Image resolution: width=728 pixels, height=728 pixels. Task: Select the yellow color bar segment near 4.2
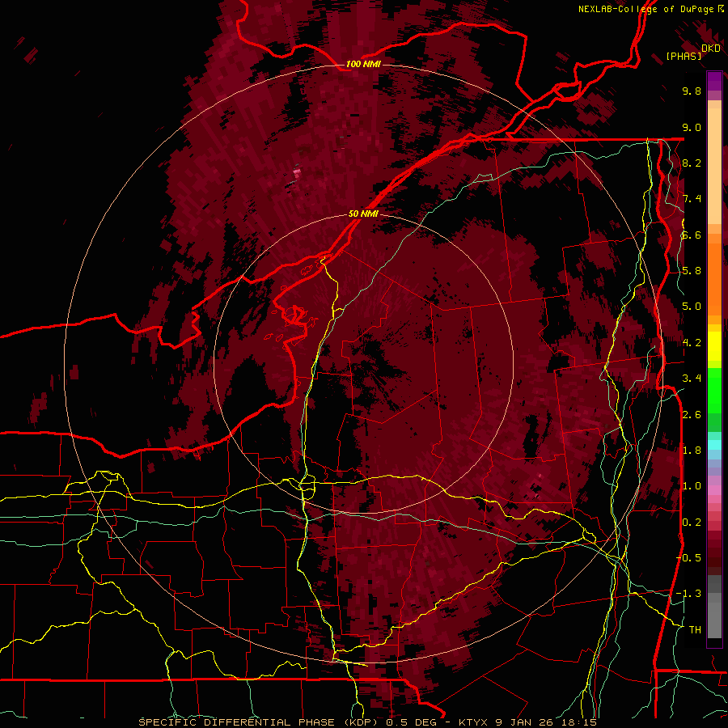coord(714,346)
